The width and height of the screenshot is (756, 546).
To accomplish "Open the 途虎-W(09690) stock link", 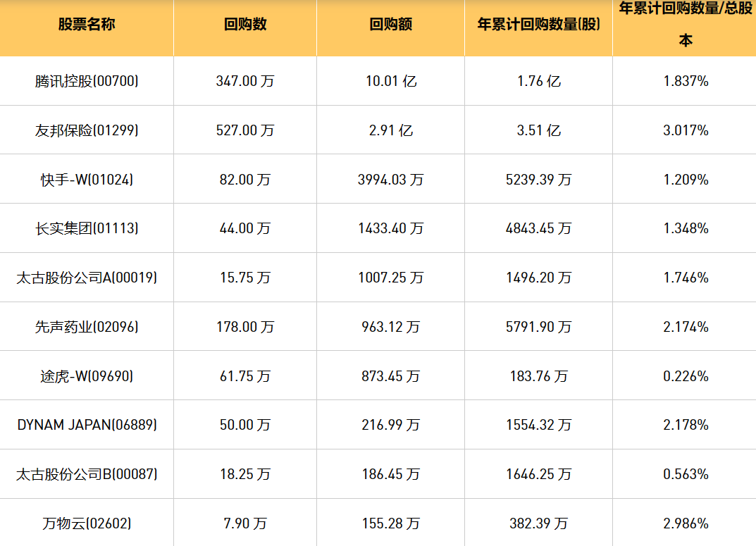I will [x=87, y=376].
